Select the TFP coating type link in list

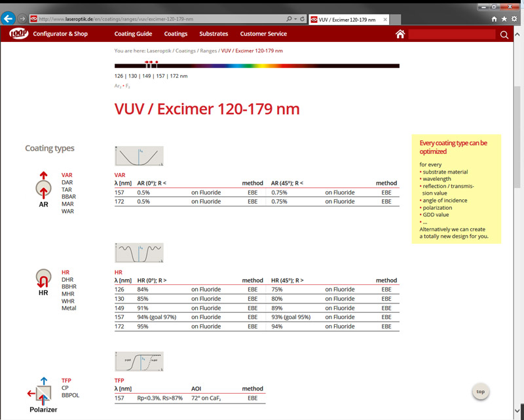(66, 381)
